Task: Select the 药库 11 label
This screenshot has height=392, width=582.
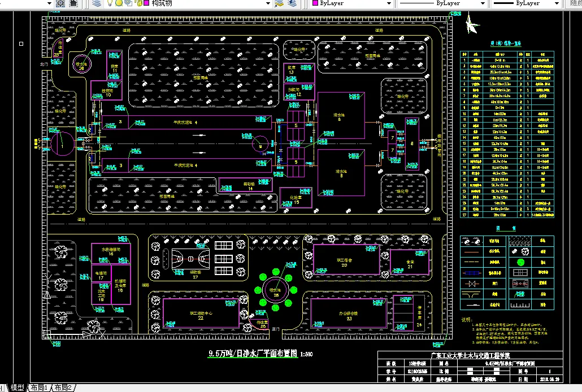Action: [115, 68]
